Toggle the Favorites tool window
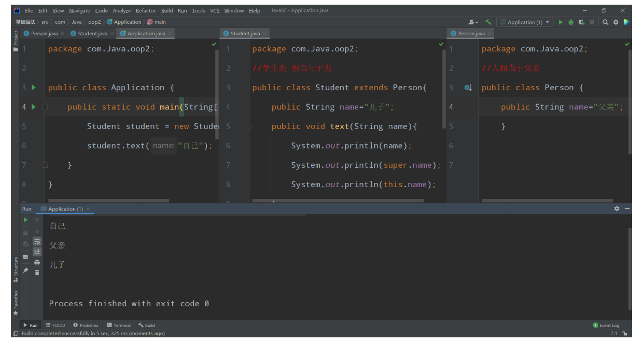Screen dimensions: 644x342 (16, 304)
